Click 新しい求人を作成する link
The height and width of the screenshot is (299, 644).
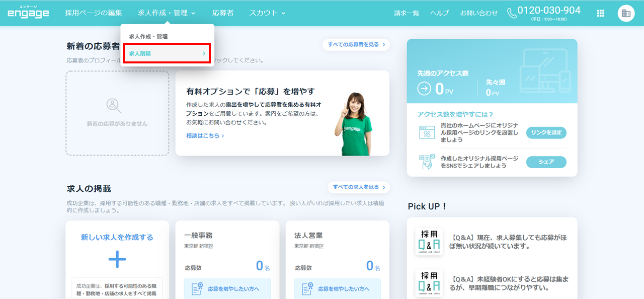pos(117,237)
